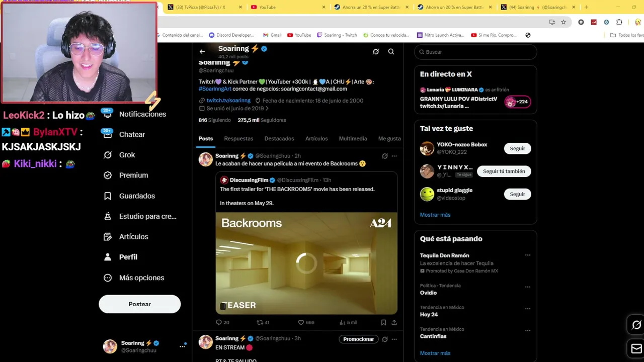Expand Se unió el junio de 2019
This screenshot has width=644, height=362.
[x=234, y=108]
